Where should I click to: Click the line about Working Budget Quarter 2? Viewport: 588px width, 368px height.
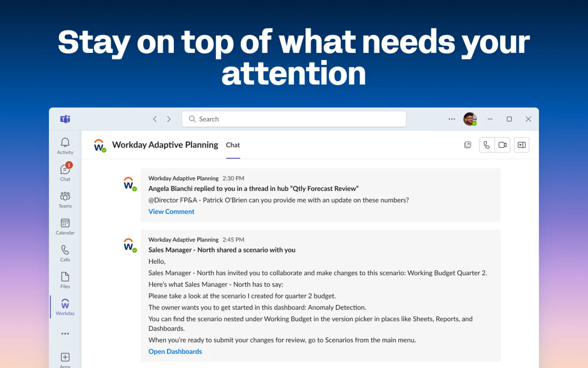(318, 273)
